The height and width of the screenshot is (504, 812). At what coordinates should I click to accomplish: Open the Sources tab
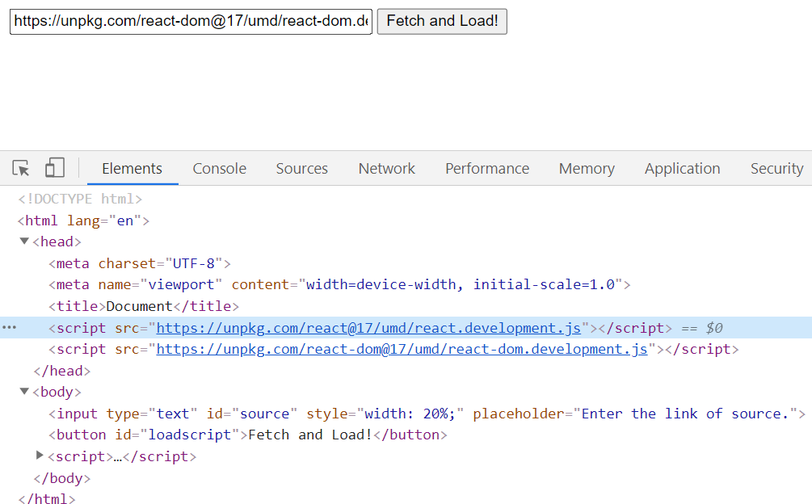[302, 169]
